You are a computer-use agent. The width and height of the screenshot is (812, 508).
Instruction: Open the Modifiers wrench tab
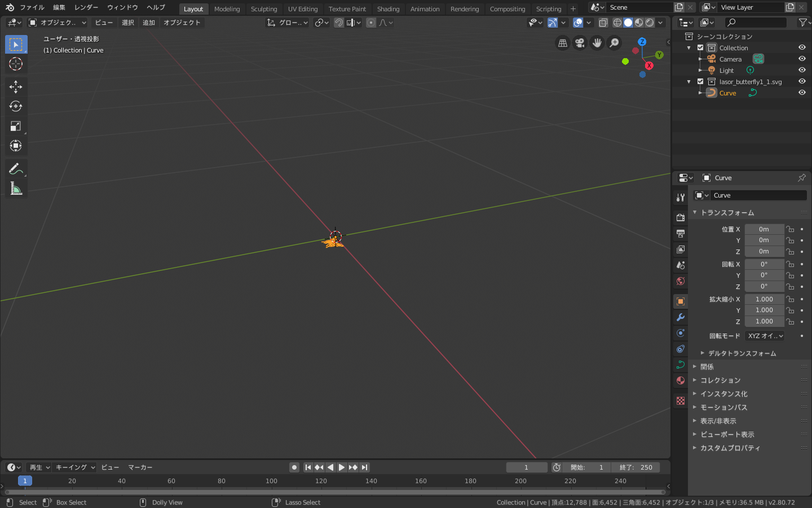681,317
